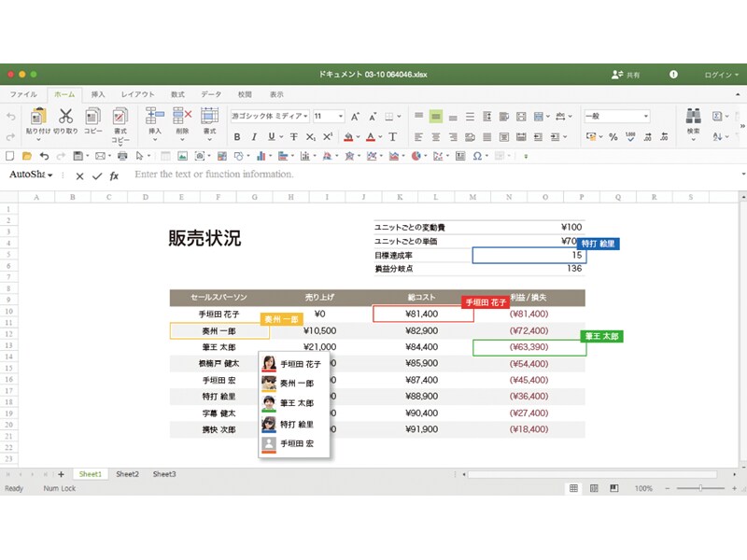Click the Insert cells (挿入) ribbon icon

tap(155, 116)
